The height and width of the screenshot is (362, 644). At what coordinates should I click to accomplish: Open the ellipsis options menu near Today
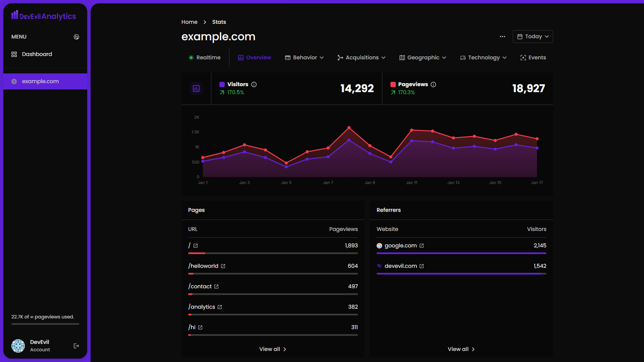click(x=502, y=37)
